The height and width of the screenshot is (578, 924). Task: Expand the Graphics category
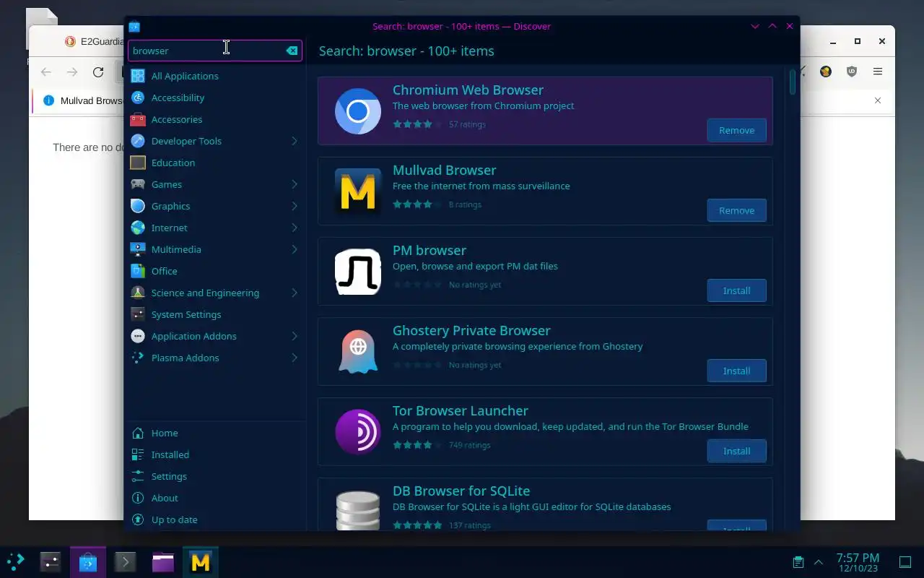295,206
